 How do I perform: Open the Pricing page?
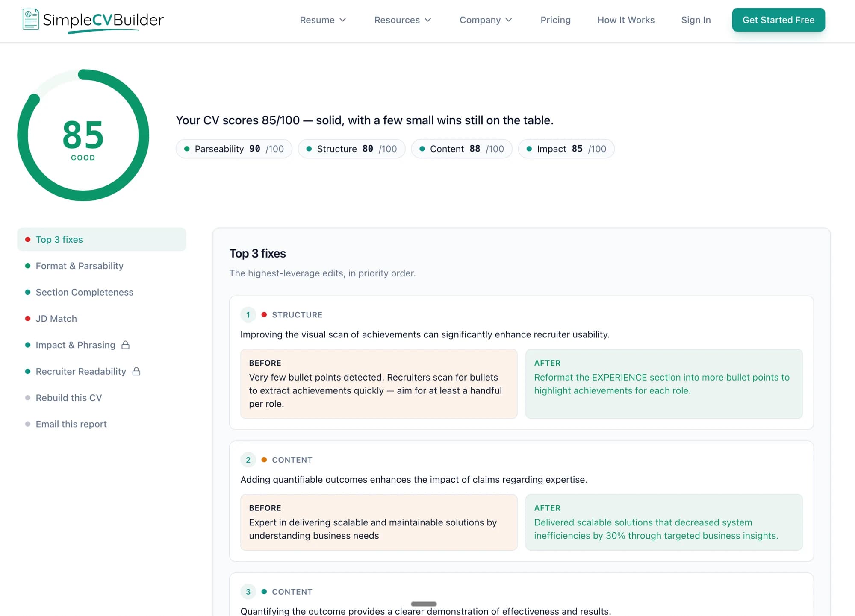(x=555, y=20)
